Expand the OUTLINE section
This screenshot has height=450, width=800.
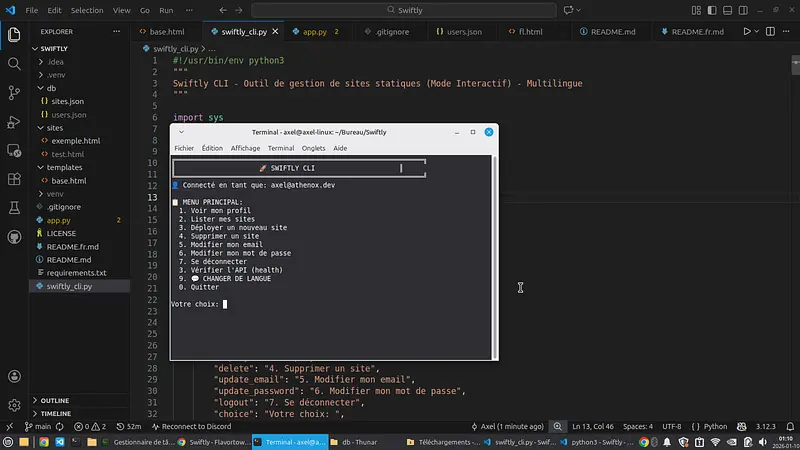pyautogui.click(x=55, y=400)
